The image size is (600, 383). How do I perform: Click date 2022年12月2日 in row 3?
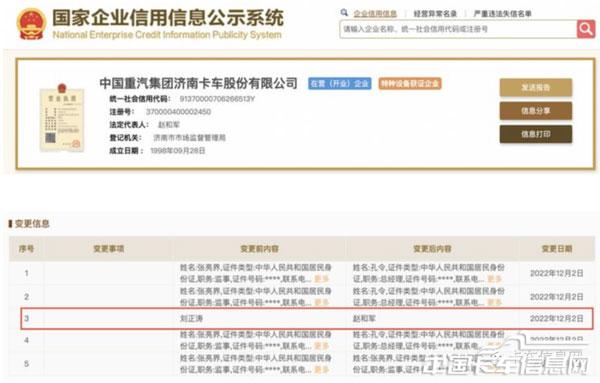coord(557,318)
